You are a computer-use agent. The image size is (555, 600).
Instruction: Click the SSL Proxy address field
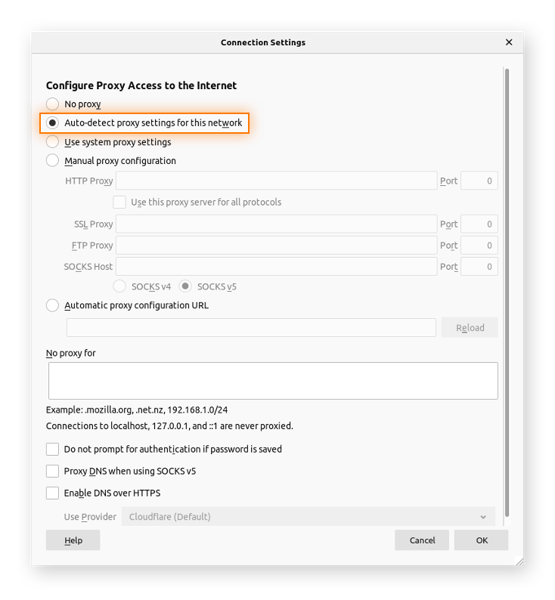click(x=276, y=224)
